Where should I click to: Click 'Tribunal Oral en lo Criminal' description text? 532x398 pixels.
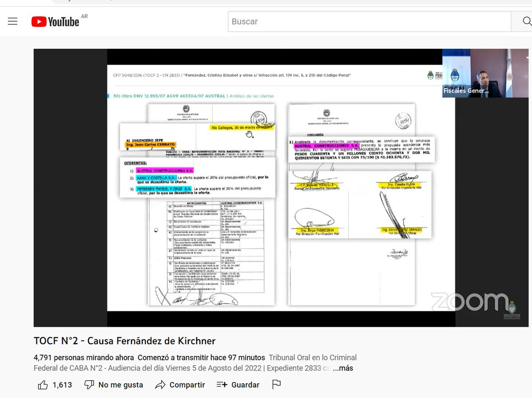313,357
